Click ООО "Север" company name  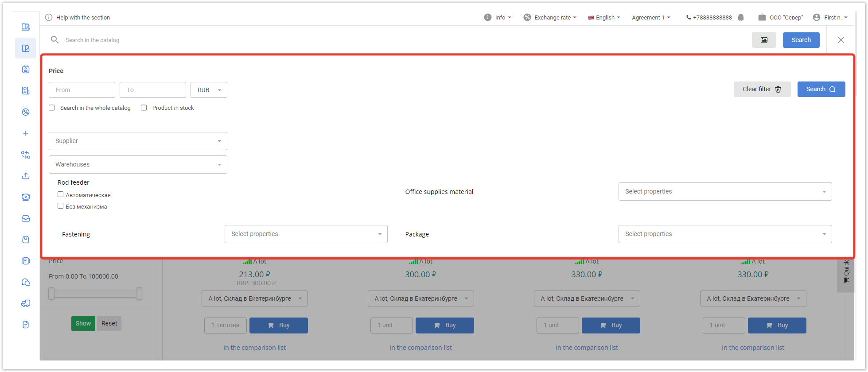[x=786, y=18]
